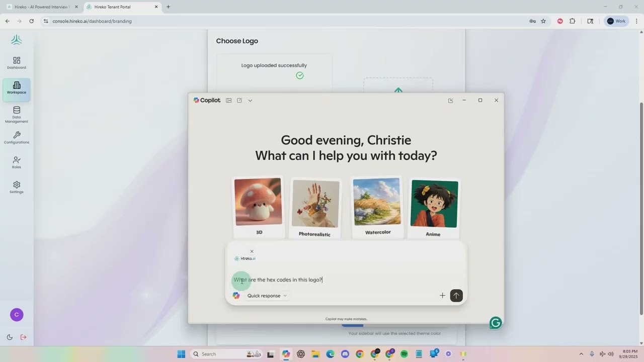
Task: Start a new Copilot chat
Action: click(239, 100)
